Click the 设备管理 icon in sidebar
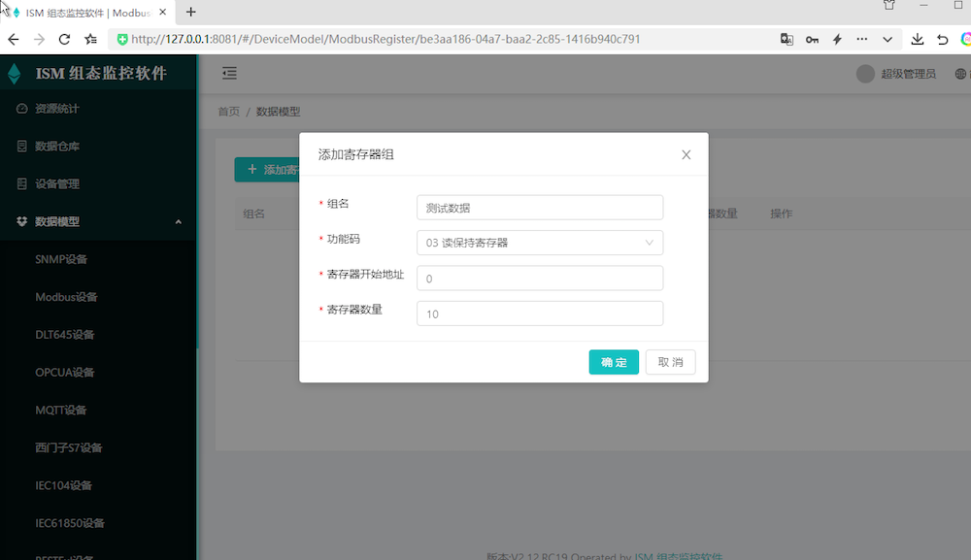The image size is (971, 560). [21, 183]
